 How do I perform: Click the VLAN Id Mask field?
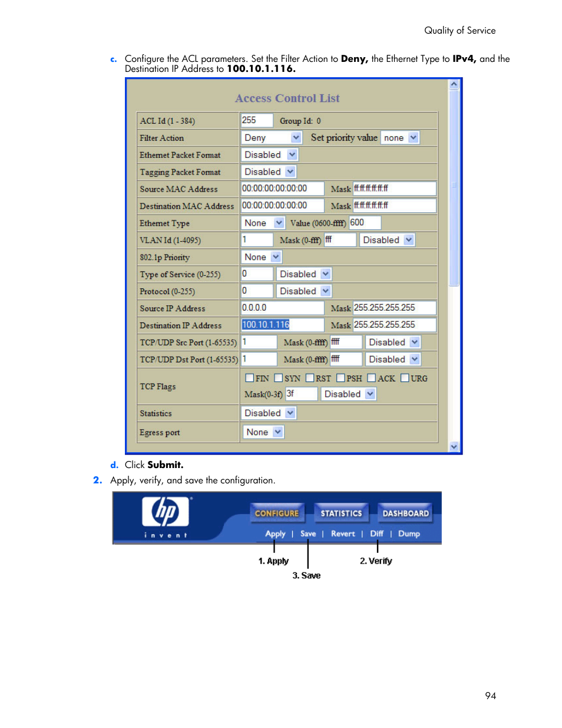[x=340, y=240]
